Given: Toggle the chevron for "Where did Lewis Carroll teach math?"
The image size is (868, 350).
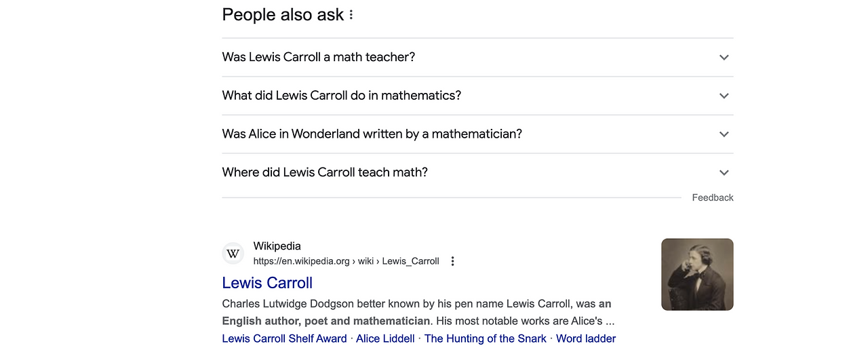Looking at the screenshot, I should click(724, 173).
